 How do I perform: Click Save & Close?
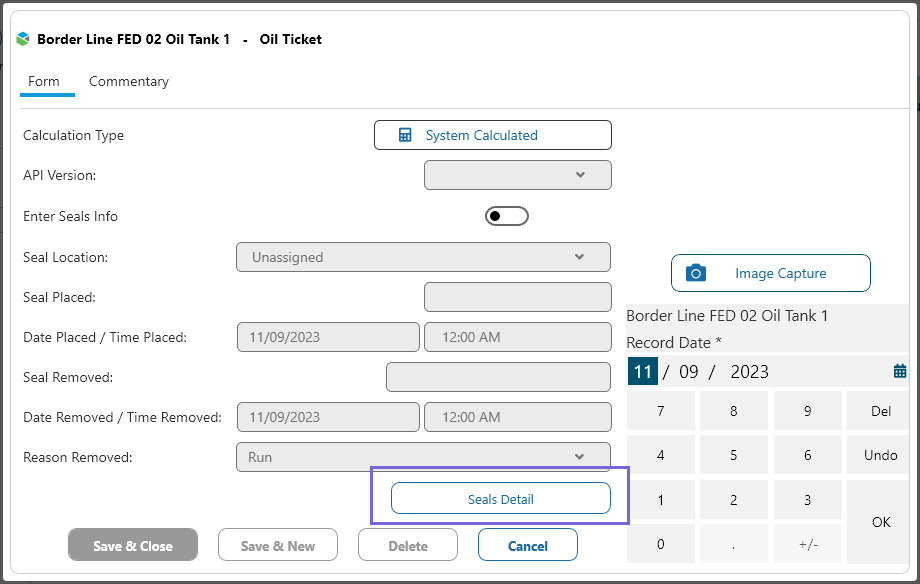pyautogui.click(x=133, y=546)
